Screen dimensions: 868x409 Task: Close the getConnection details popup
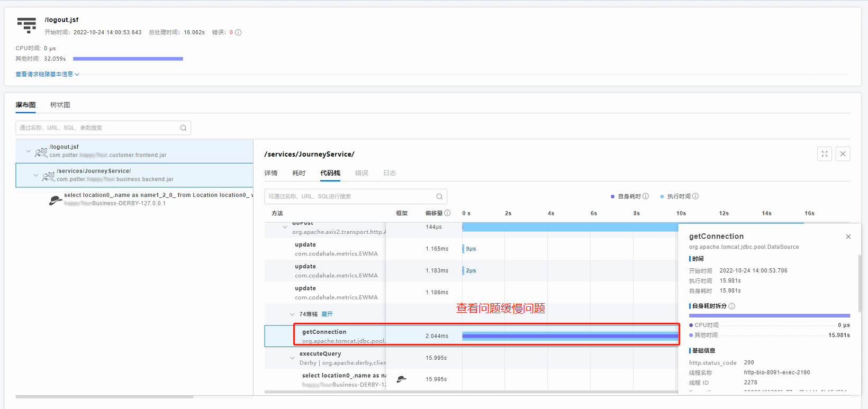[x=848, y=237]
